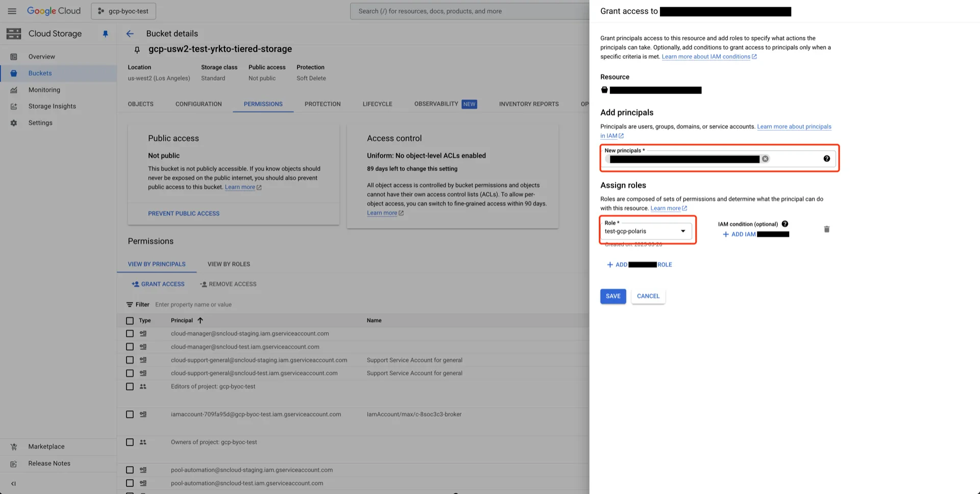Click the bucket icon under Resource

click(604, 90)
